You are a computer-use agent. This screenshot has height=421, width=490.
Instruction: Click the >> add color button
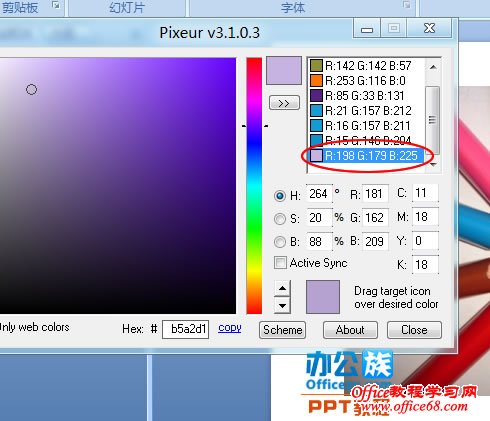(x=284, y=103)
